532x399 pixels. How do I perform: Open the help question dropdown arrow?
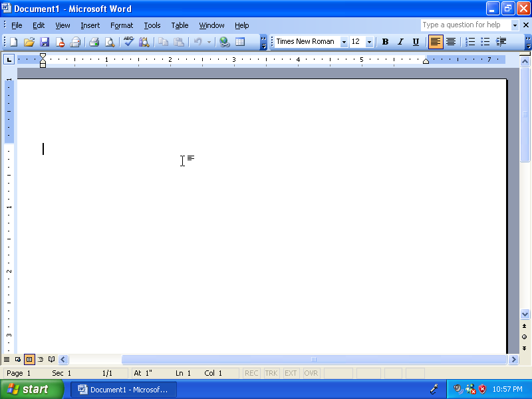click(x=515, y=25)
